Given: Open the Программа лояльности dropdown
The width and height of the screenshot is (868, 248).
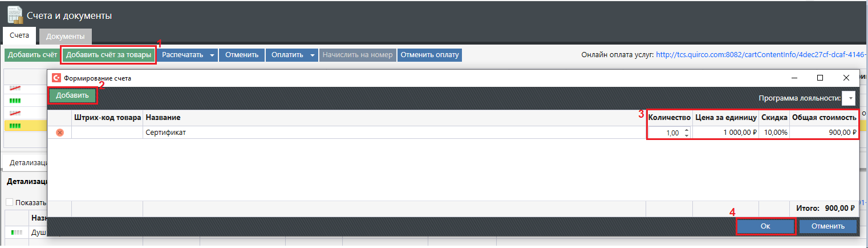Looking at the screenshot, I should pos(849,98).
